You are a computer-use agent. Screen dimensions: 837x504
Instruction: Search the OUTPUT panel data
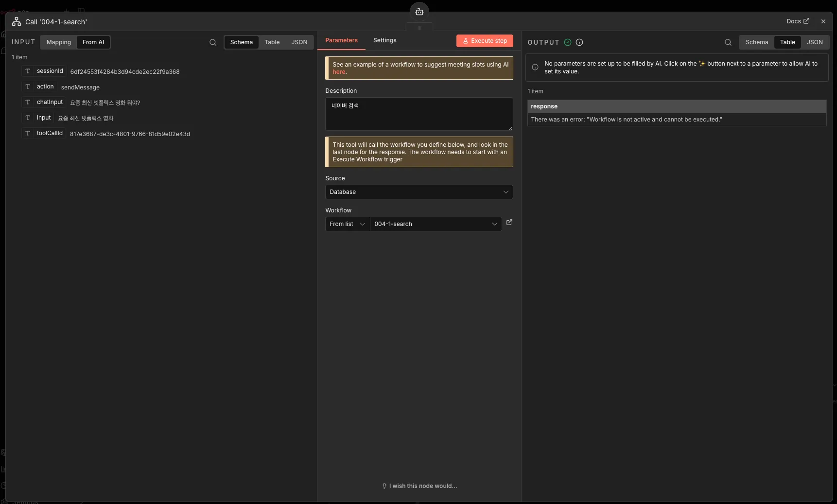(x=728, y=42)
